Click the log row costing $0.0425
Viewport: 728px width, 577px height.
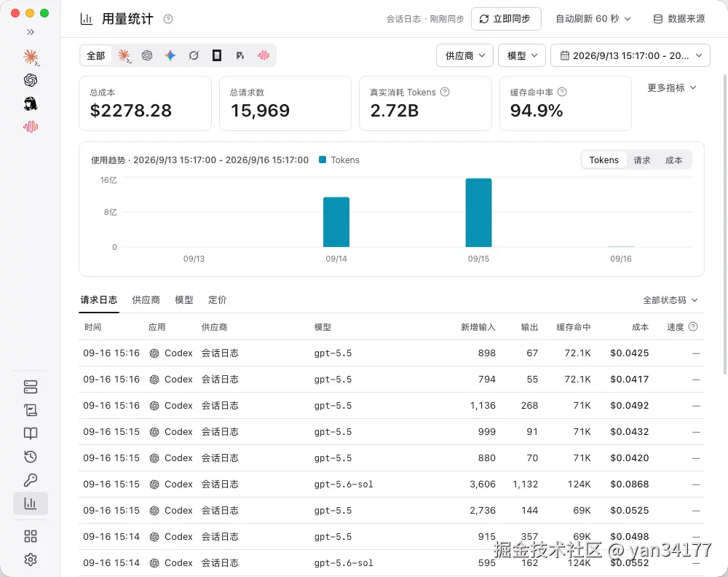click(392, 353)
